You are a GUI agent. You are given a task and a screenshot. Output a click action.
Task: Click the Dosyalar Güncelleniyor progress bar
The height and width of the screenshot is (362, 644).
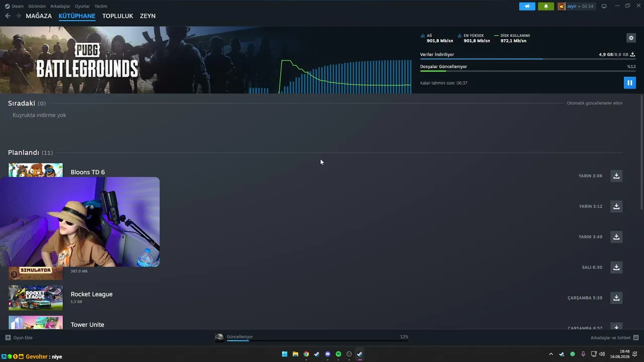point(527,71)
